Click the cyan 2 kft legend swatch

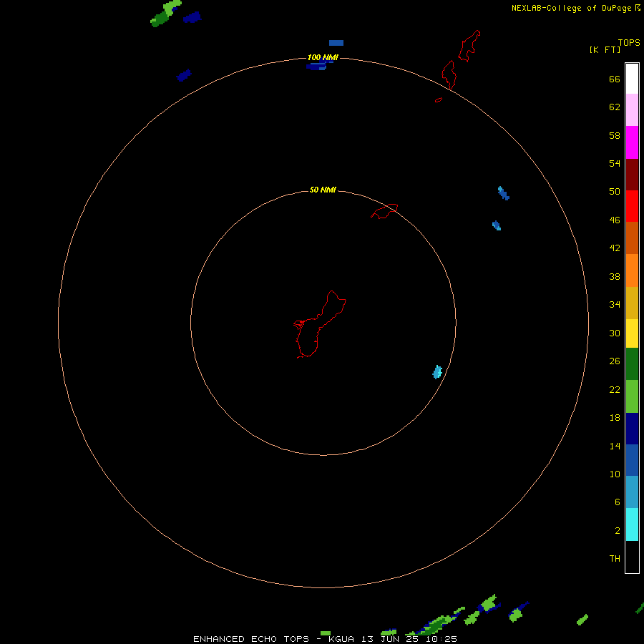coord(632,525)
